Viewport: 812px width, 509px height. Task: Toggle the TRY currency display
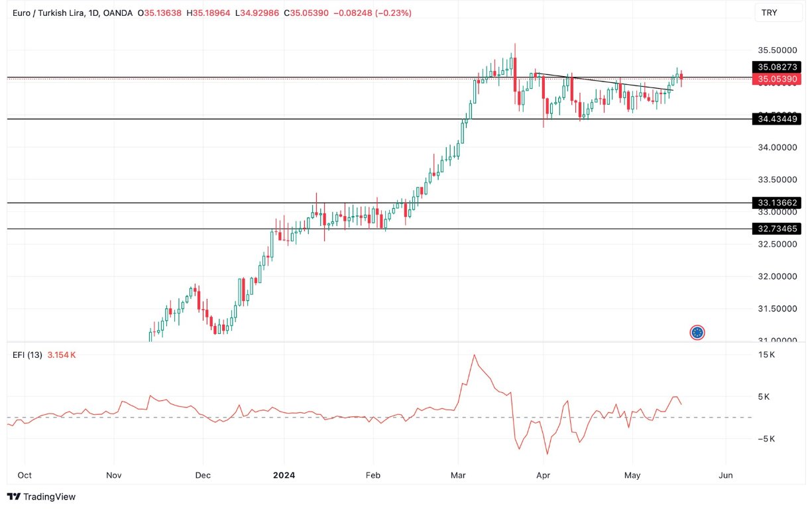point(779,12)
